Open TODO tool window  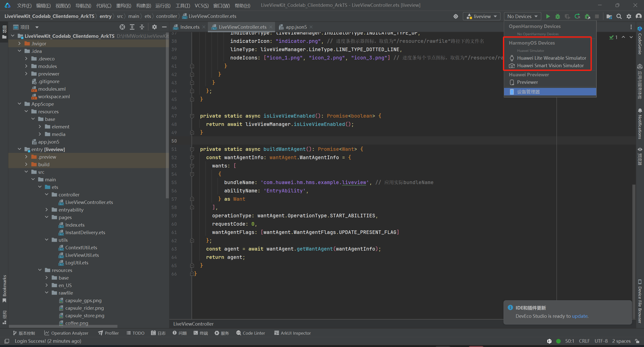(135, 333)
